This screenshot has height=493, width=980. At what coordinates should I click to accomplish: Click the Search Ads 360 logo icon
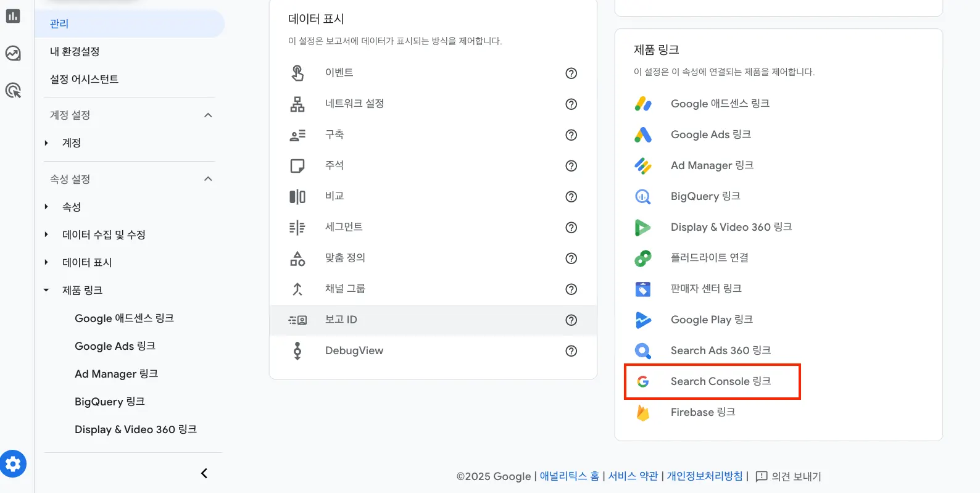[x=643, y=350]
